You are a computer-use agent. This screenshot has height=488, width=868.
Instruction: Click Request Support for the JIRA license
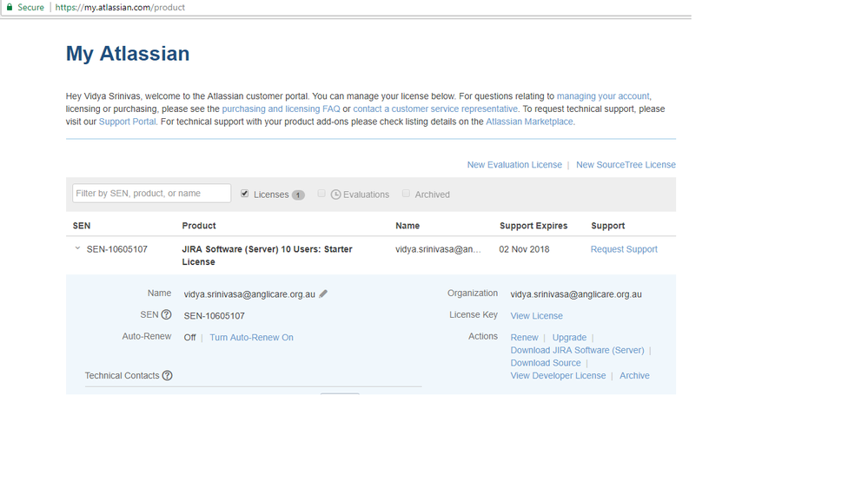pyautogui.click(x=624, y=249)
